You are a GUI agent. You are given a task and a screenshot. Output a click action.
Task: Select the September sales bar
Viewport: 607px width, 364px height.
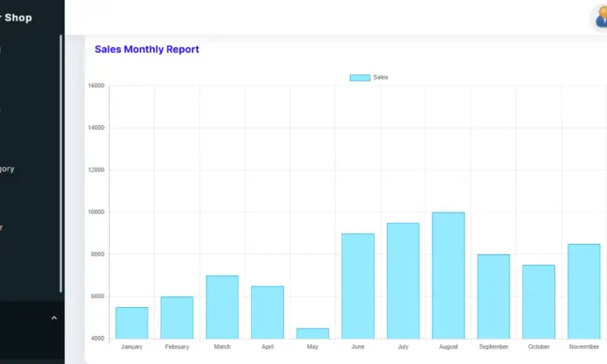point(493,297)
